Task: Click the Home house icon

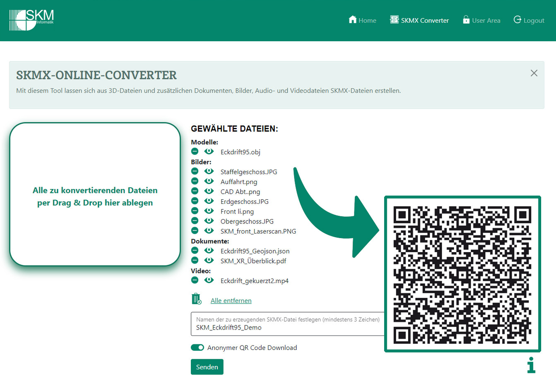Action: point(353,19)
